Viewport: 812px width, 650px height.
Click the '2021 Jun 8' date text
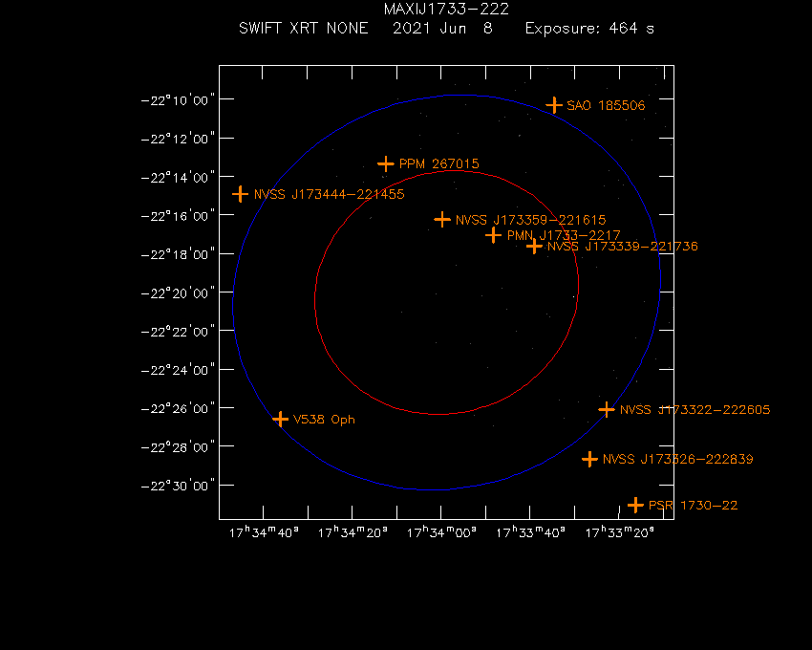point(442,28)
